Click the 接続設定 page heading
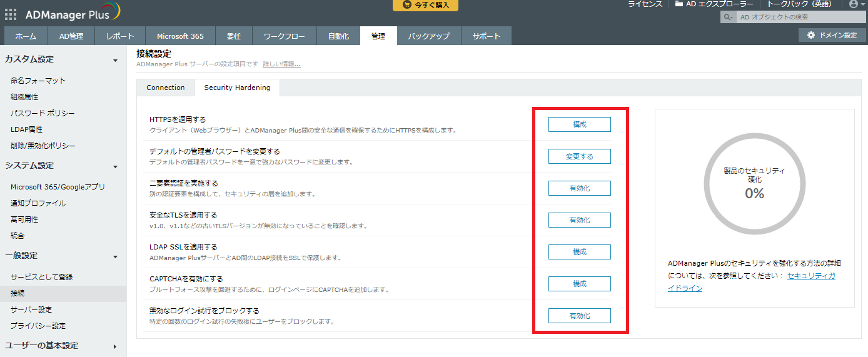Image resolution: width=868 pixels, height=357 pixels. tap(154, 54)
